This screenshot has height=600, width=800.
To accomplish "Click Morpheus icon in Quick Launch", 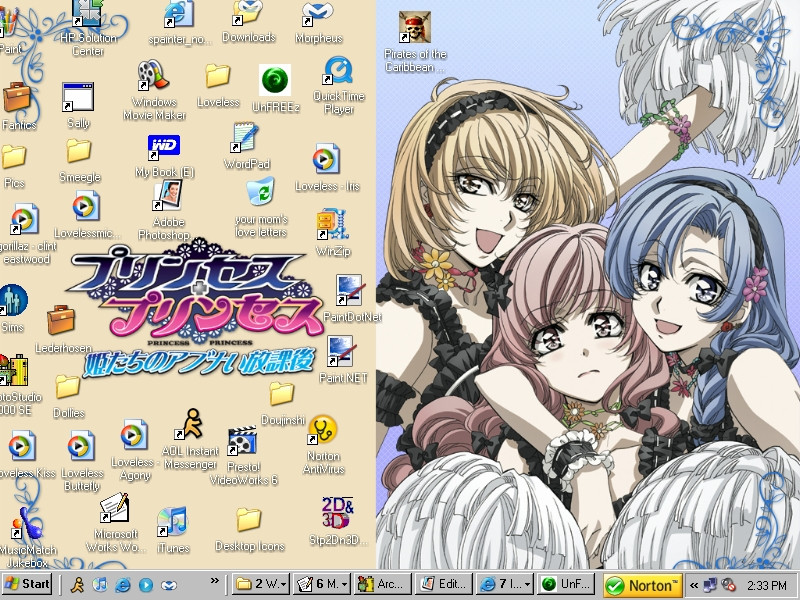I will (169, 585).
